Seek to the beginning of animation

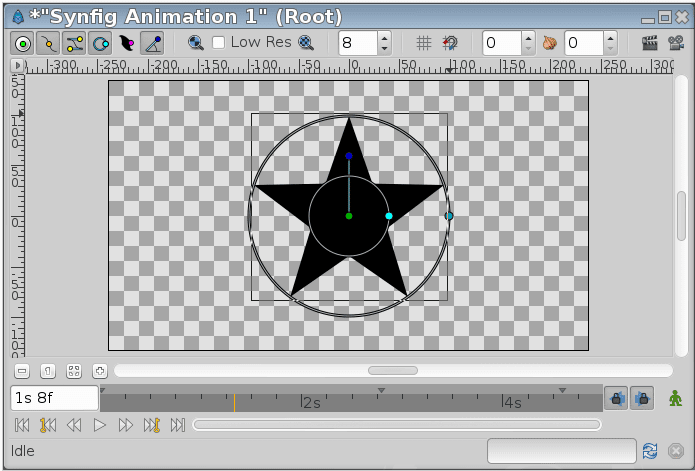pos(22,425)
